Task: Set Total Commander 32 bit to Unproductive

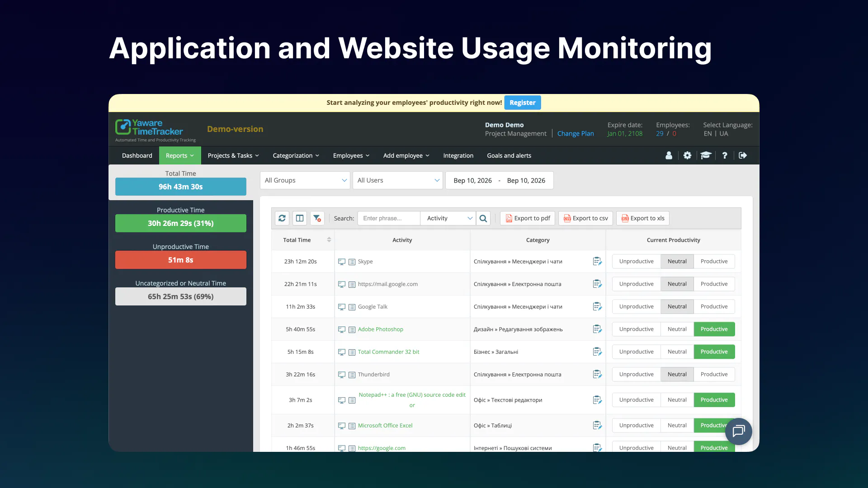Action: 636,352
